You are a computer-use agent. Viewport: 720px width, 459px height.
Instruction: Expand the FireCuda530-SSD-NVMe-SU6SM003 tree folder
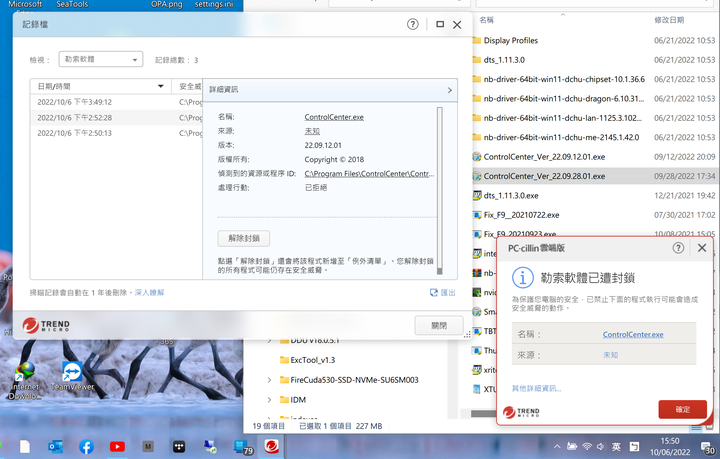click(269, 380)
